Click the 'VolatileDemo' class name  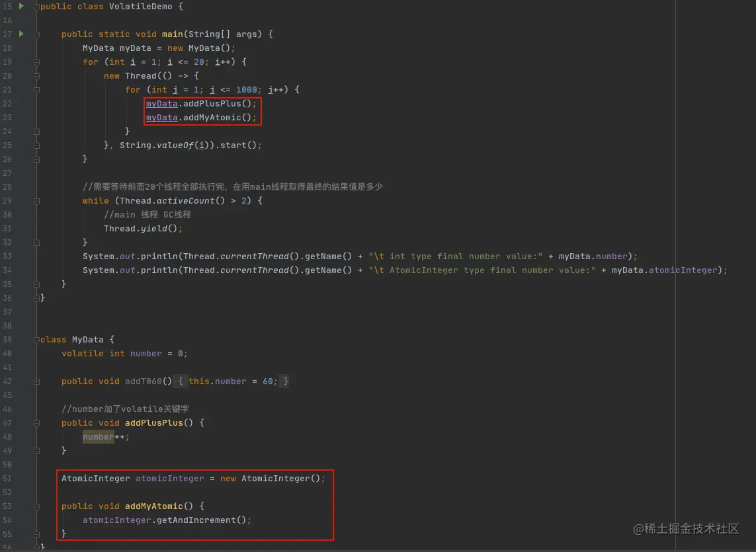(140, 7)
